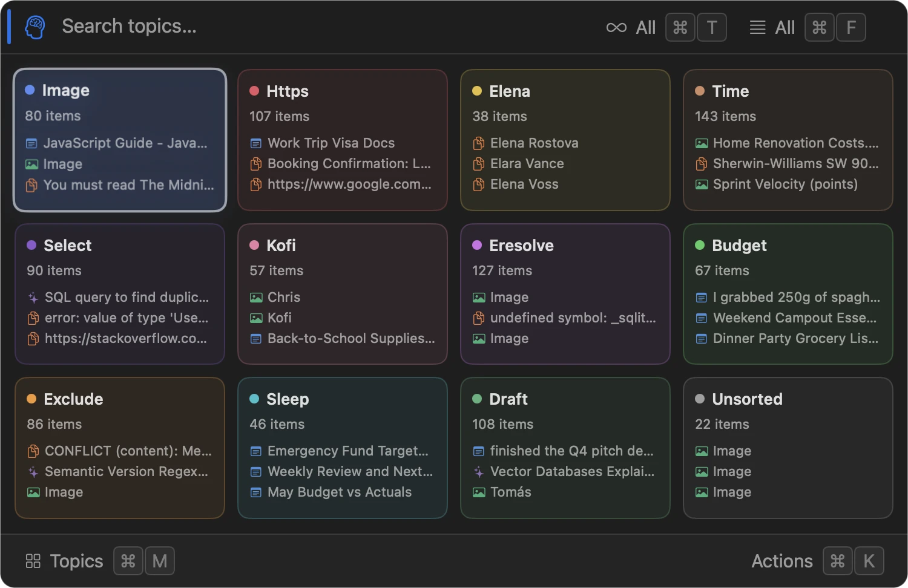The width and height of the screenshot is (908, 588).
Task: Click the blue color dot on Image
Action: pos(30,90)
